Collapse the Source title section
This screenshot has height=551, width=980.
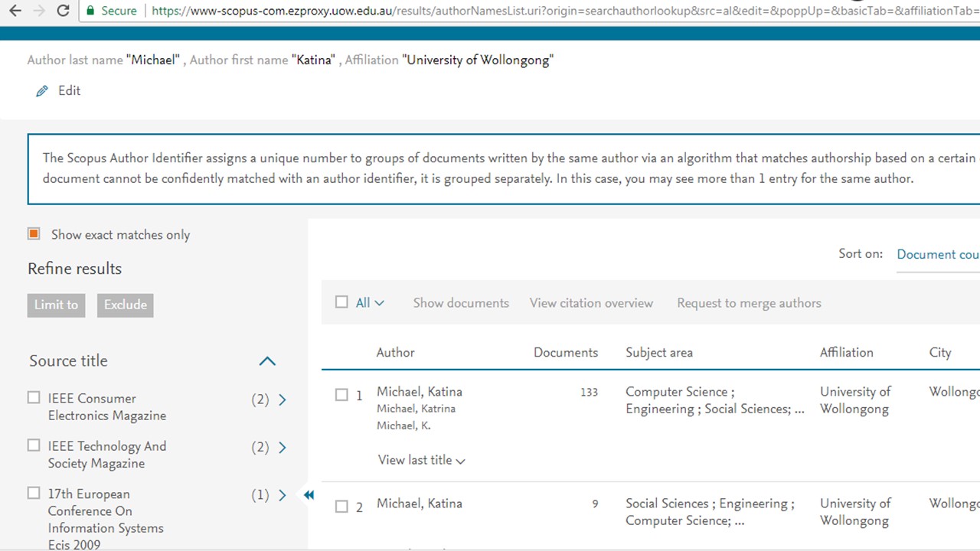click(267, 361)
